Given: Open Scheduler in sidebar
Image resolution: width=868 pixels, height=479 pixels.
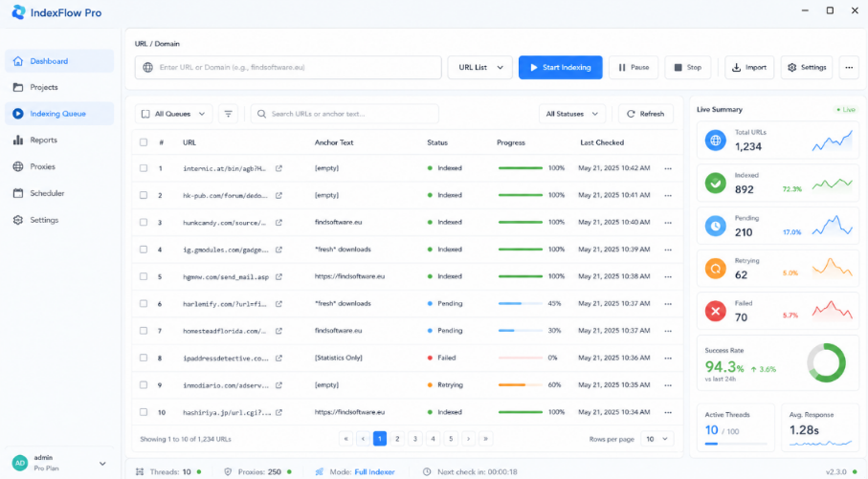Looking at the screenshot, I should coord(59,193).
